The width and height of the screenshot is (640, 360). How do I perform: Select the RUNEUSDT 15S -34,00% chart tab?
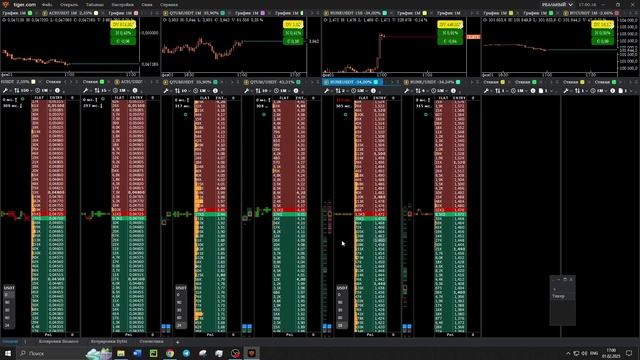[x=355, y=13]
